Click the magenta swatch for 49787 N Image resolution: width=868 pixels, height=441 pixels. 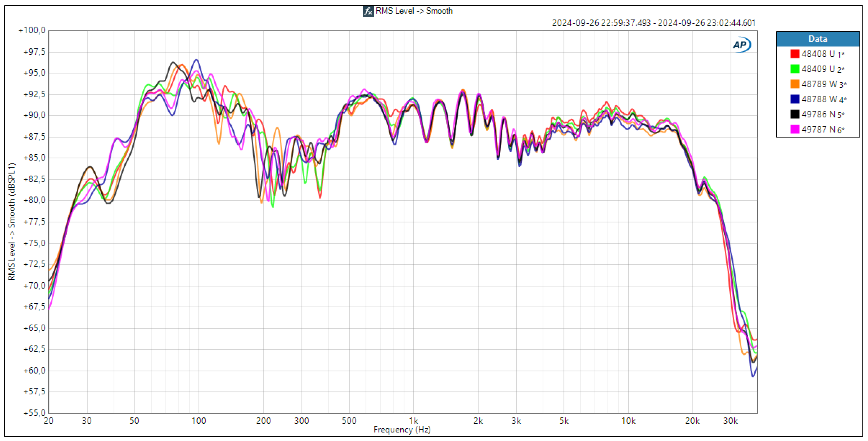click(x=794, y=130)
